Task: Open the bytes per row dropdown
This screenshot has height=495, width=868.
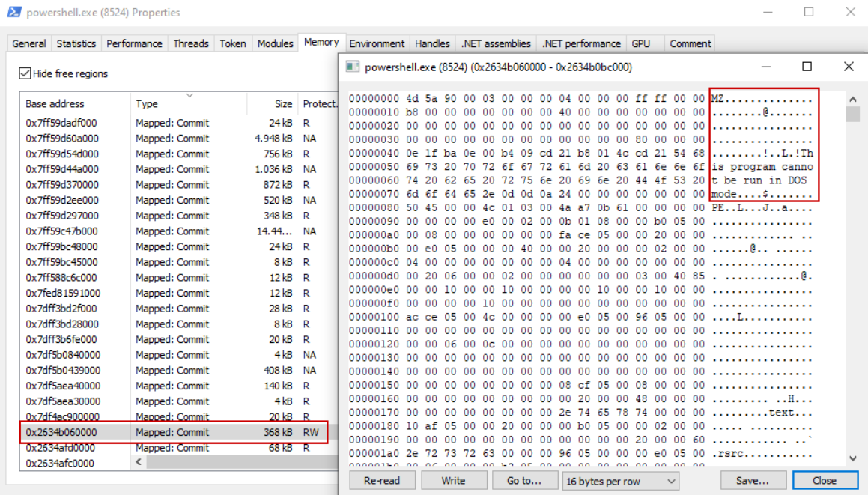Action: [x=620, y=481]
